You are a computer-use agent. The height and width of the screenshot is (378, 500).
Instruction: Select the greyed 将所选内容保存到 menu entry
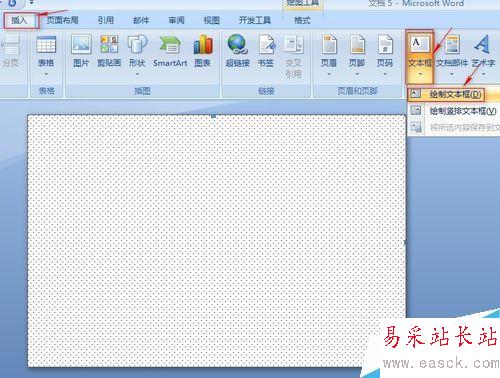coord(454,127)
